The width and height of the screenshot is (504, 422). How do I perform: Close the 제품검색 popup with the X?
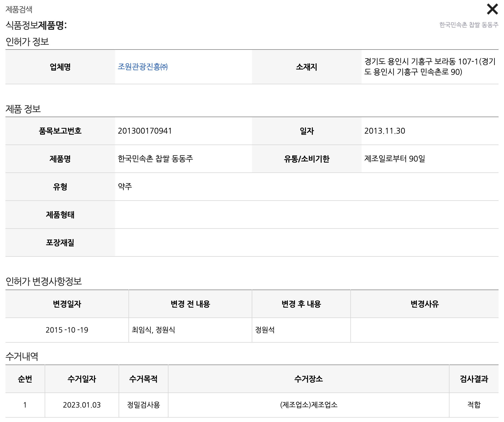pos(492,9)
